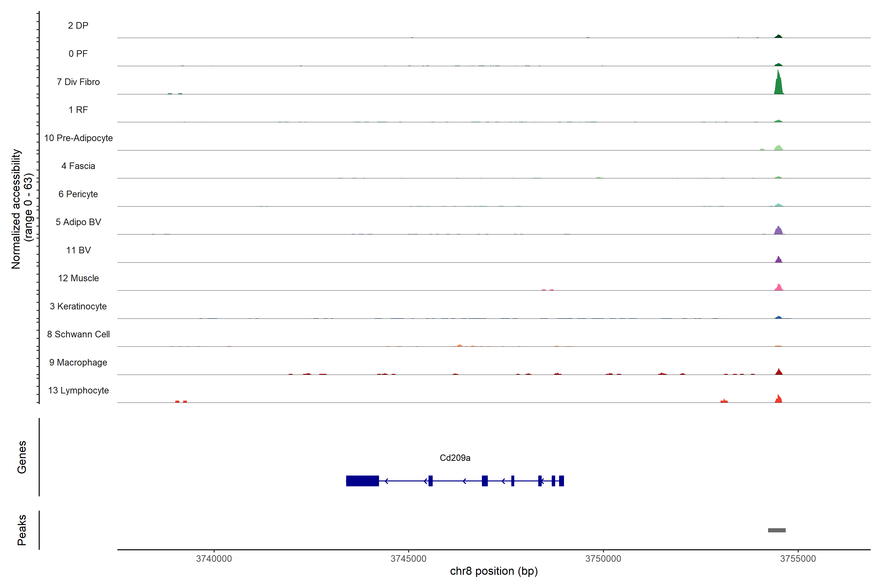Image resolution: width=882 pixels, height=588 pixels.
Task: Click the Genes panel label
Action: coord(22,457)
